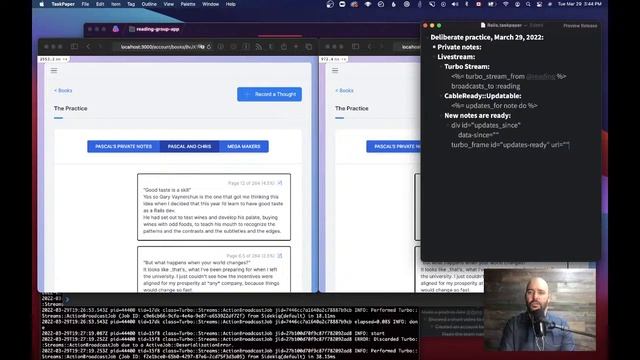Viewport: 640px width, 360px height.
Task: Open the File menu
Action: [85, 4]
